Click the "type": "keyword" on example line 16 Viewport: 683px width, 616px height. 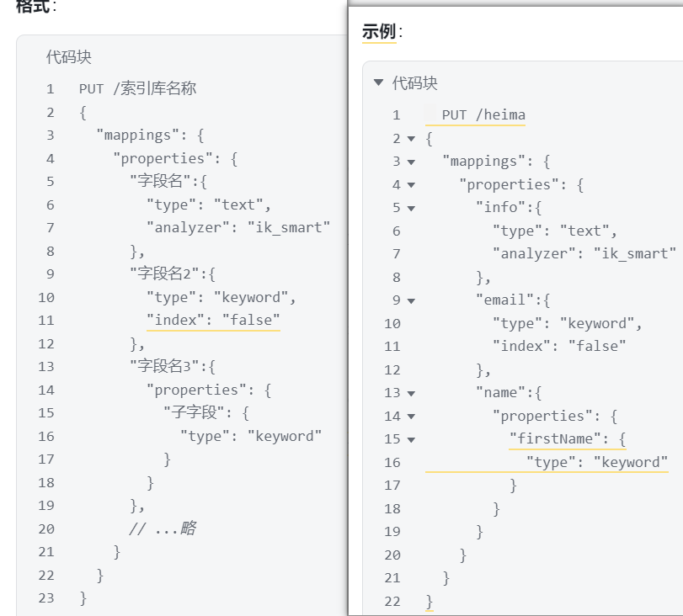pos(597,462)
